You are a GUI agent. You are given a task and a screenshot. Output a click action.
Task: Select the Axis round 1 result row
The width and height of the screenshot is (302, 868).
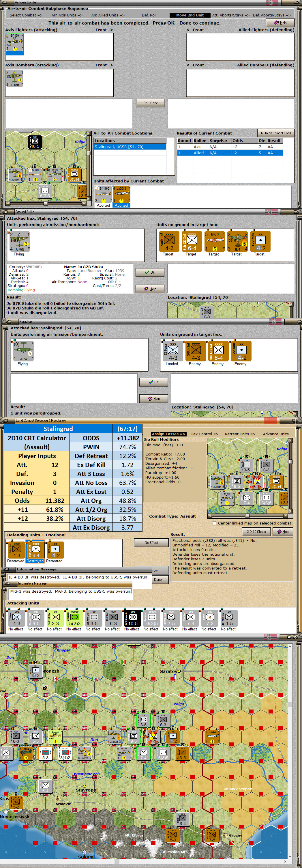click(230, 147)
